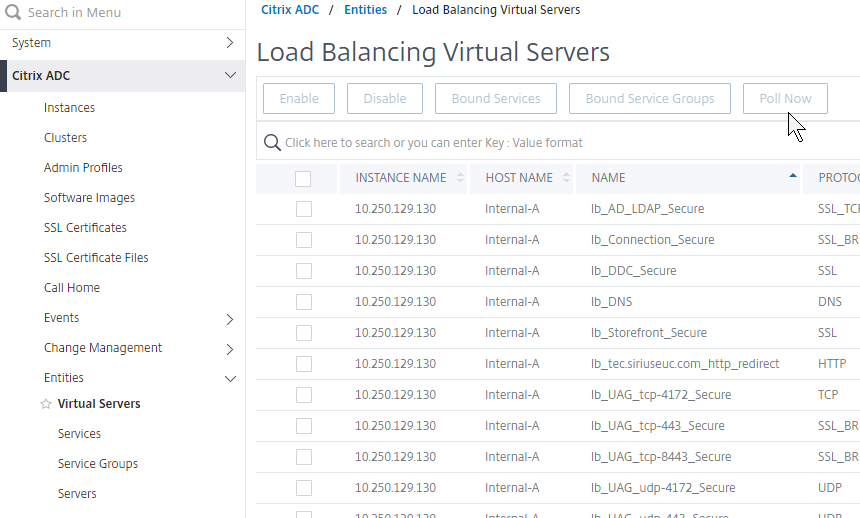The image size is (860, 518).
Task: Expand the System menu chevron
Action: pos(230,43)
